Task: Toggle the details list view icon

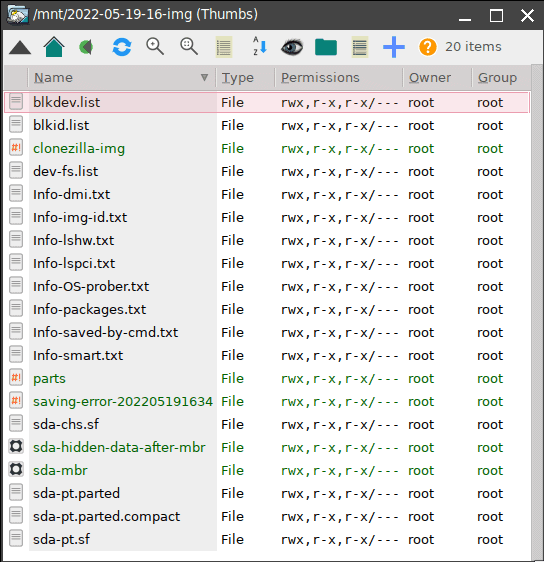Action: tap(360, 47)
